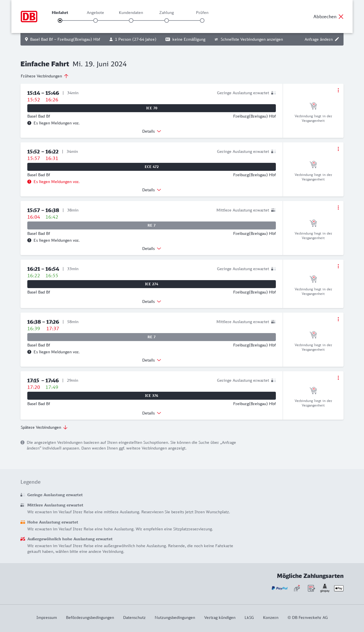Click the PayPal payment logo
Viewport: 364px width, 632px height.
click(280, 588)
